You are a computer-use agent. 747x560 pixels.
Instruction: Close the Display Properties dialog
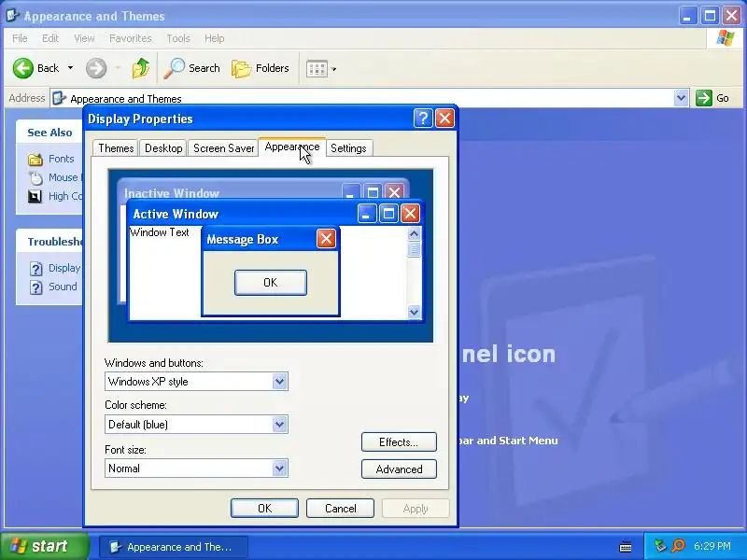[444, 119]
